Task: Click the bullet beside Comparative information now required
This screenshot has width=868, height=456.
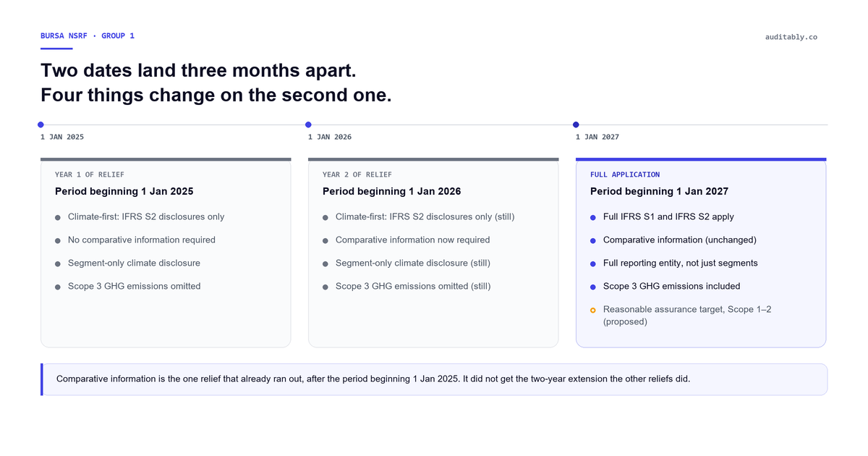Action: click(325, 240)
